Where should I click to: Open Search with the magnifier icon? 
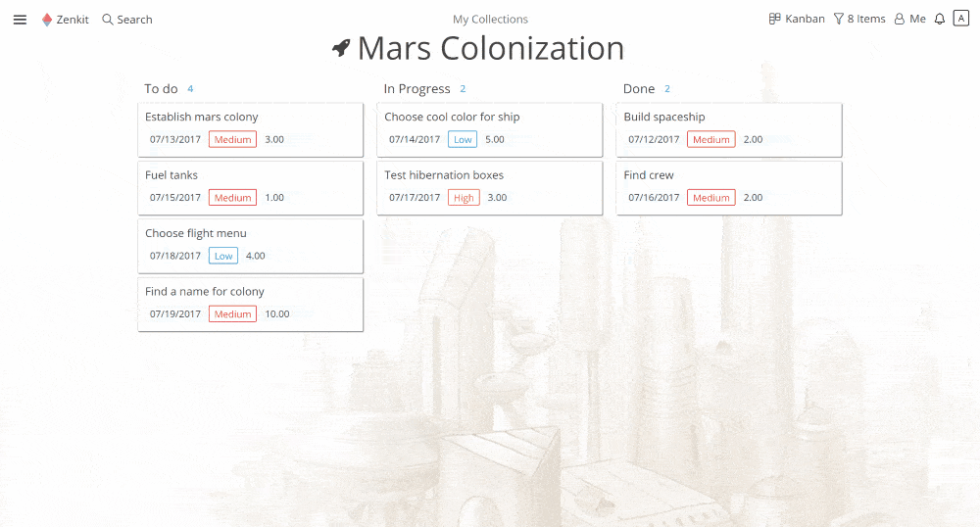coord(108,20)
